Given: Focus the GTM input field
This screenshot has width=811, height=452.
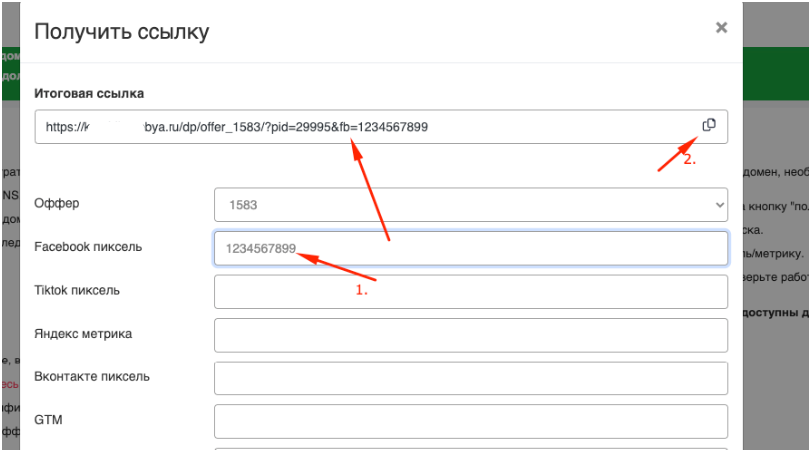Looking at the screenshot, I should pyautogui.click(x=471, y=421).
